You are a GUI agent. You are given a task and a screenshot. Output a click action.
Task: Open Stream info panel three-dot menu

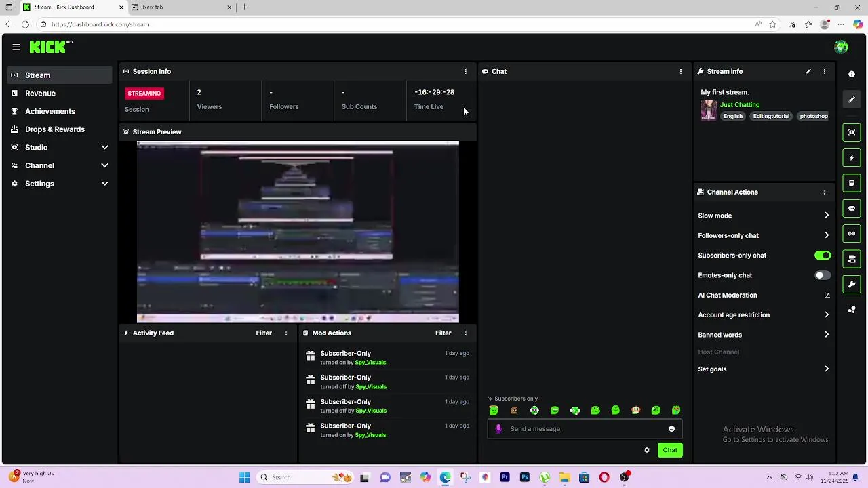click(825, 71)
